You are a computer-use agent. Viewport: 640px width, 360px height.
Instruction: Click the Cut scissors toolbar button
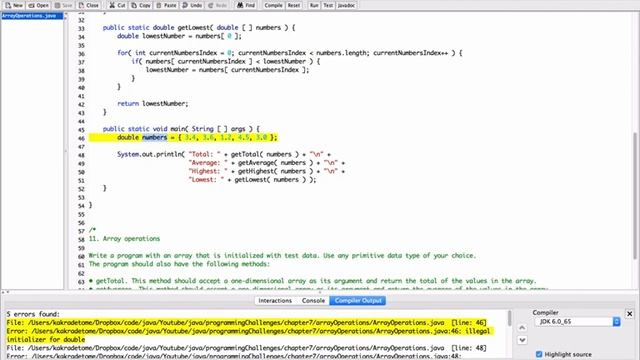[117, 5]
